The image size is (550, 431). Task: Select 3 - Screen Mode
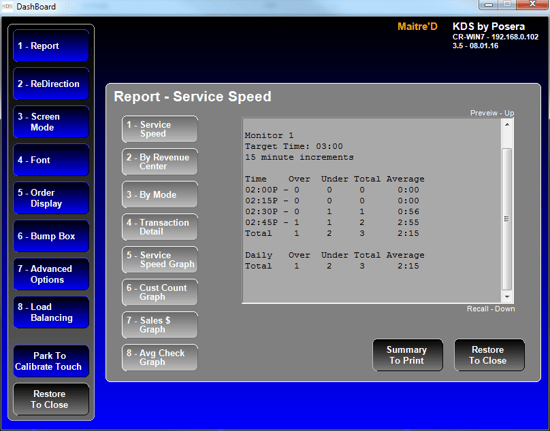point(51,122)
